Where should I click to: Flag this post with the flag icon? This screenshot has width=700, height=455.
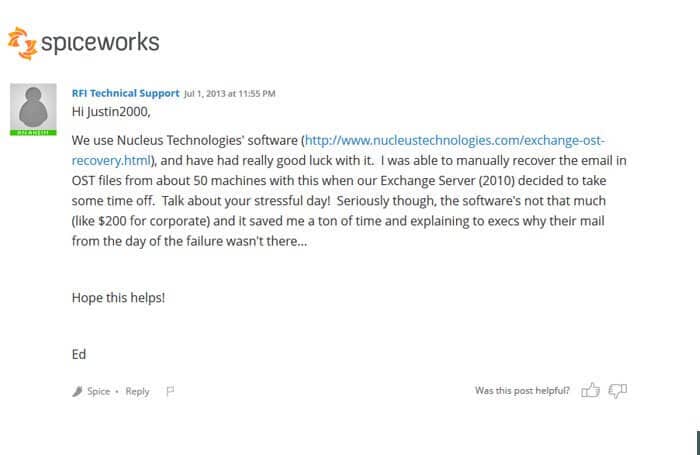coord(170,391)
